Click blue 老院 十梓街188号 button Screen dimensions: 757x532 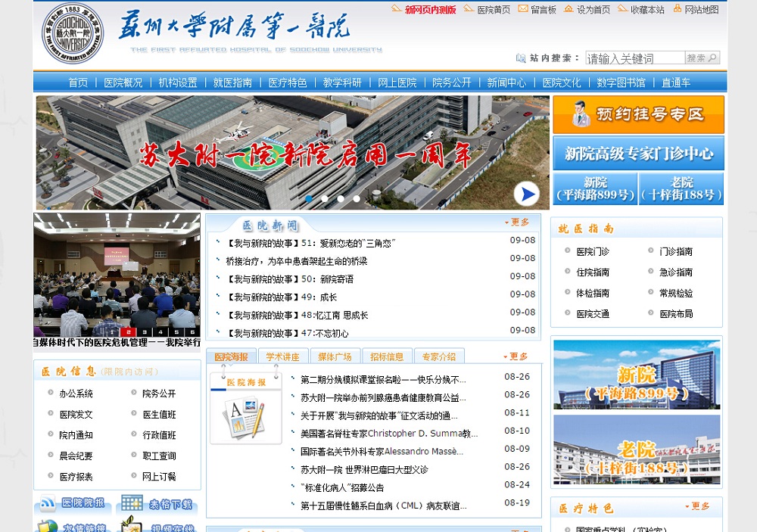point(681,188)
